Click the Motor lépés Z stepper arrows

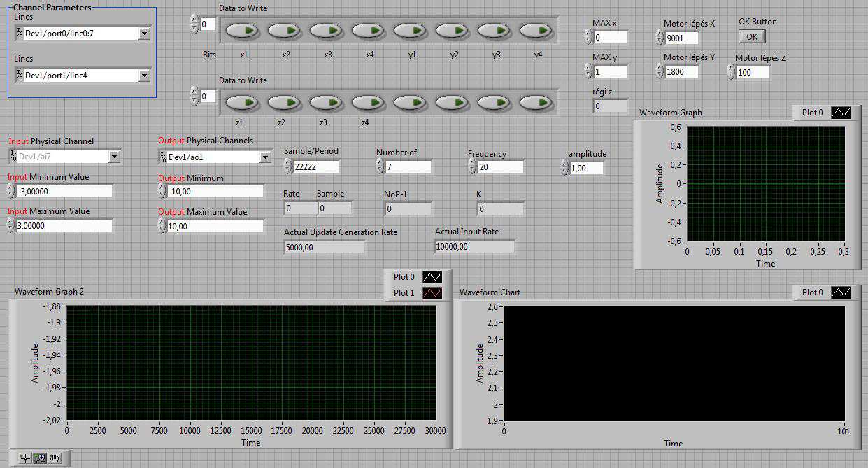tap(731, 71)
